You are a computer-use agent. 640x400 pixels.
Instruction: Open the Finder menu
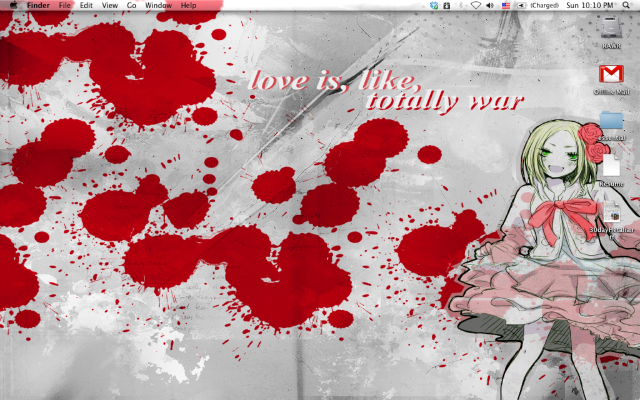click(38, 6)
